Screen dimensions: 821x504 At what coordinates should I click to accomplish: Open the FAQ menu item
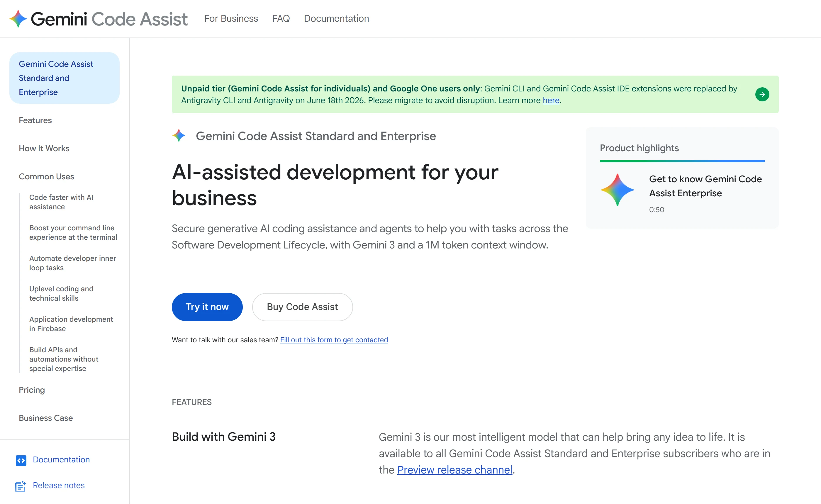pyautogui.click(x=281, y=19)
